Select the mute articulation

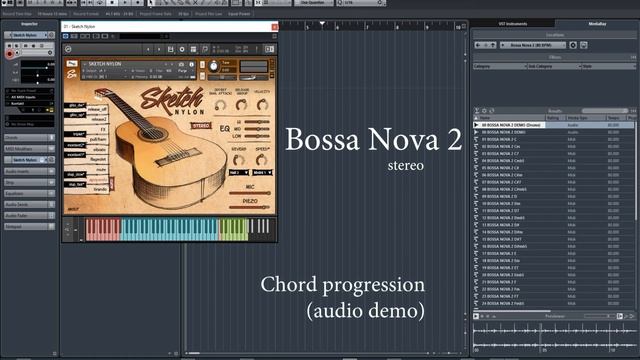pos(100,170)
